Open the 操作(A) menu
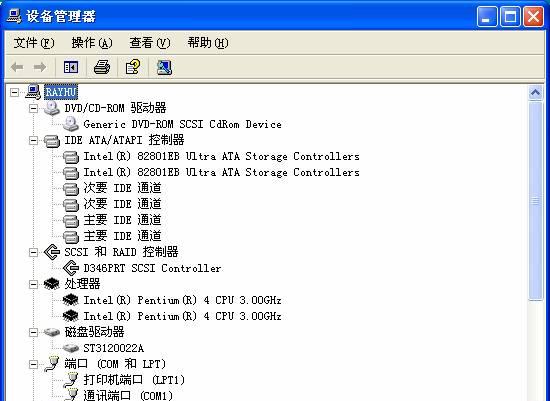 (x=92, y=43)
